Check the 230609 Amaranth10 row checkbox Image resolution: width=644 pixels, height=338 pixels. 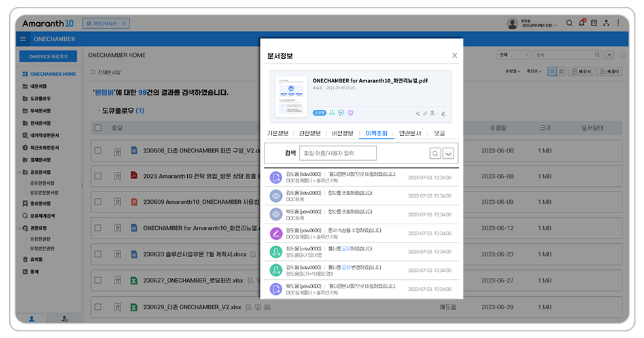[98, 202]
